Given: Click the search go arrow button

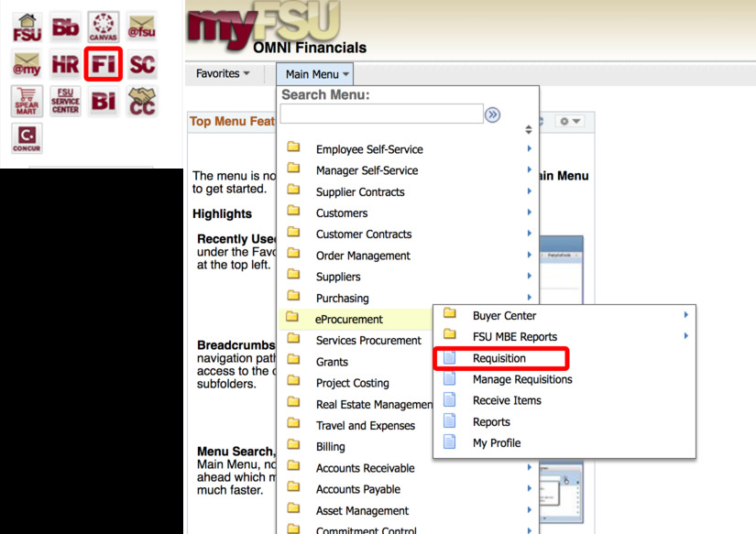Looking at the screenshot, I should [492, 114].
